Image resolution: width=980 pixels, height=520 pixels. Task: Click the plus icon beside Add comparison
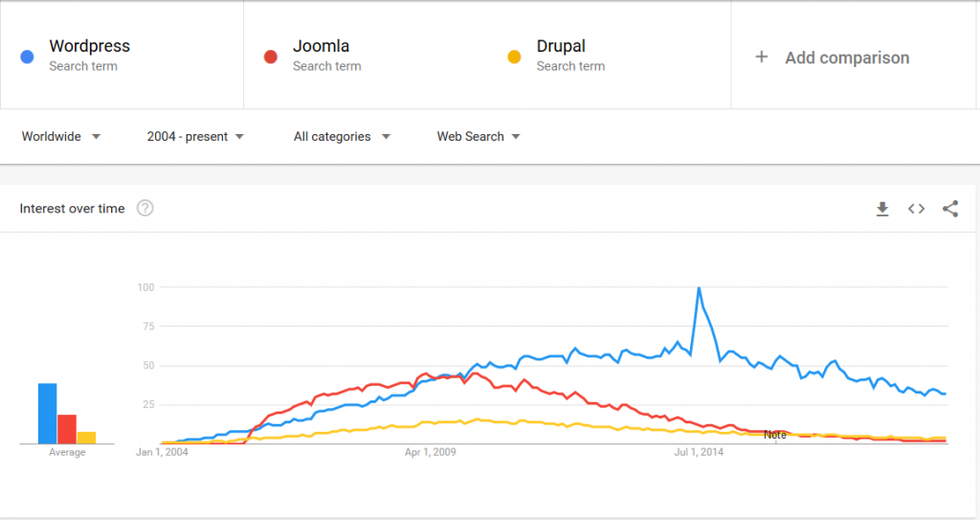click(x=761, y=57)
